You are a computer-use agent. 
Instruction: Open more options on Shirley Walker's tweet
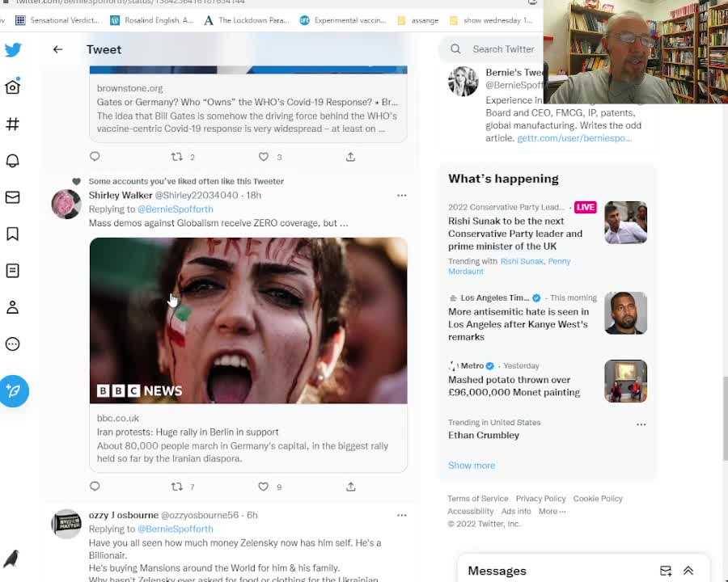pos(401,196)
